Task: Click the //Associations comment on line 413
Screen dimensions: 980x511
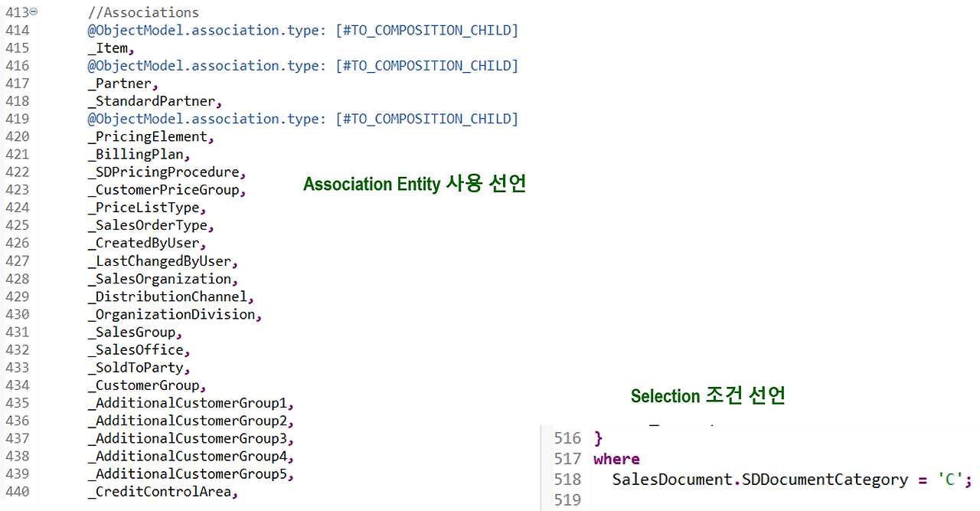Action: coord(143,11)
